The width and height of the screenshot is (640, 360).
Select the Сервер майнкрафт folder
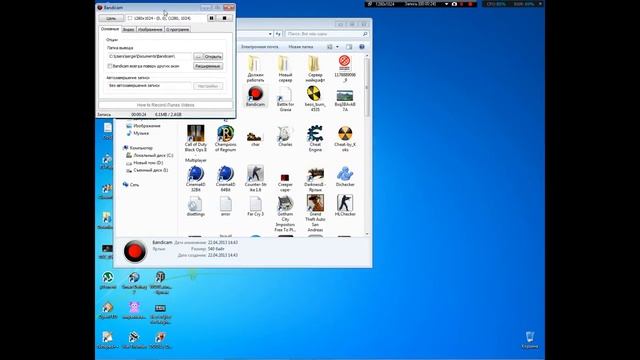pos(315,69)
